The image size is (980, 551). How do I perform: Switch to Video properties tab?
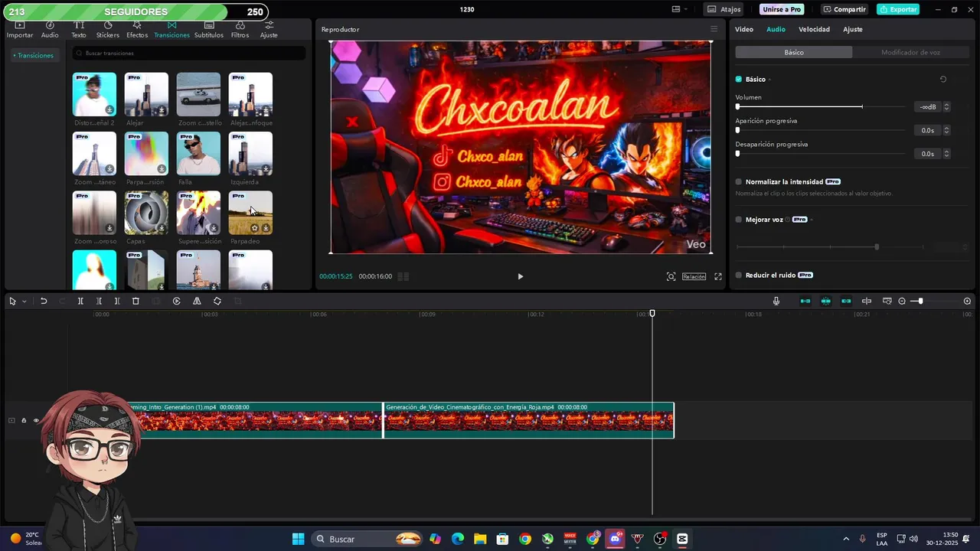point(744,29)
